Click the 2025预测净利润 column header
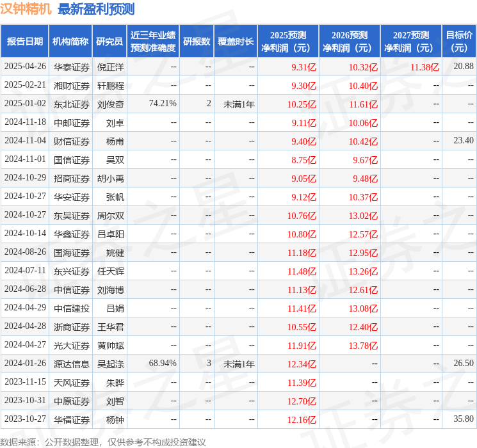Image resolution: width=477 pixels, height=448 pixels. click(x=288, y=42)
